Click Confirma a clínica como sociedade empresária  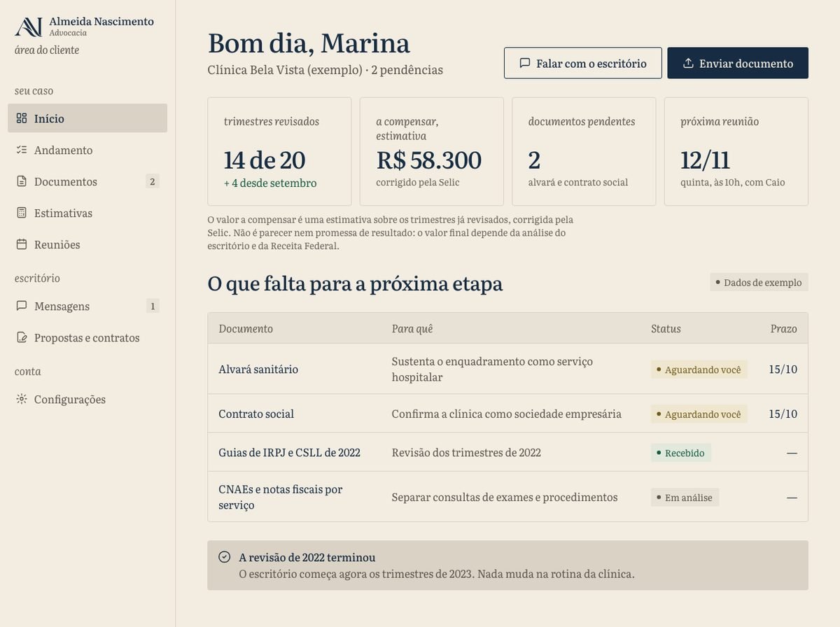506,414
